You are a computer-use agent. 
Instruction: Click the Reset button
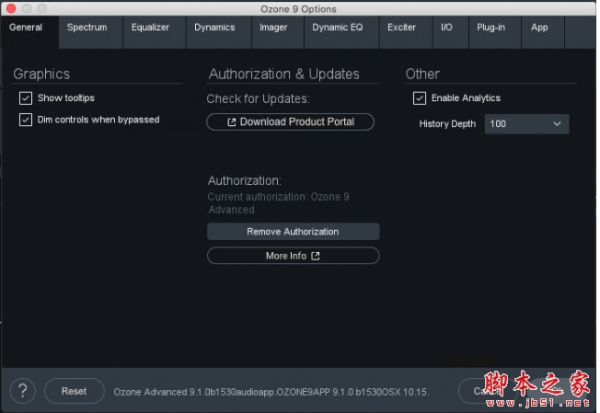(74, 391)
